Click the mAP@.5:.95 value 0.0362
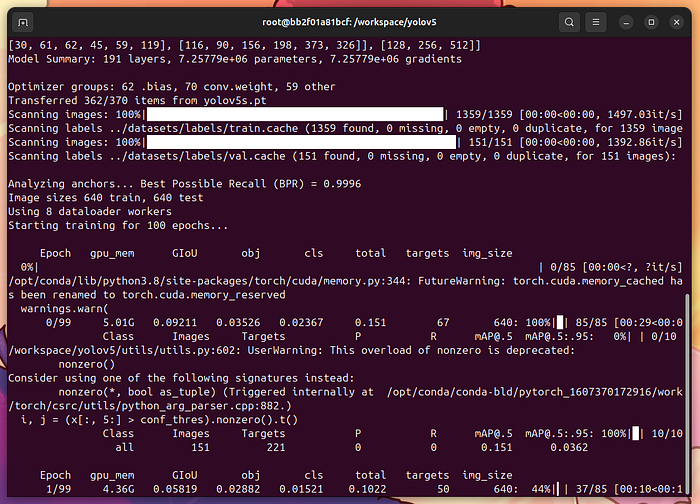 coord(569,447)
